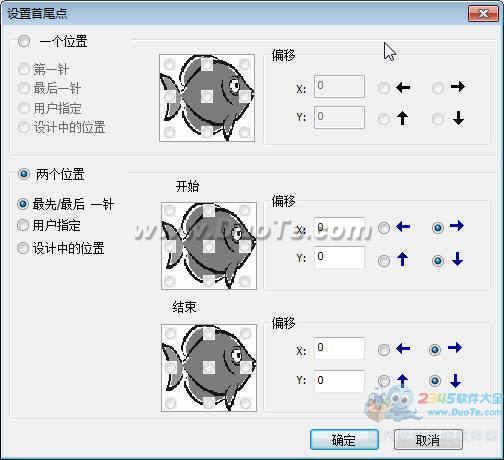The image size is (504, 460).
Task: Pick up arrow offset direction in top section
Action: point(384,119)
